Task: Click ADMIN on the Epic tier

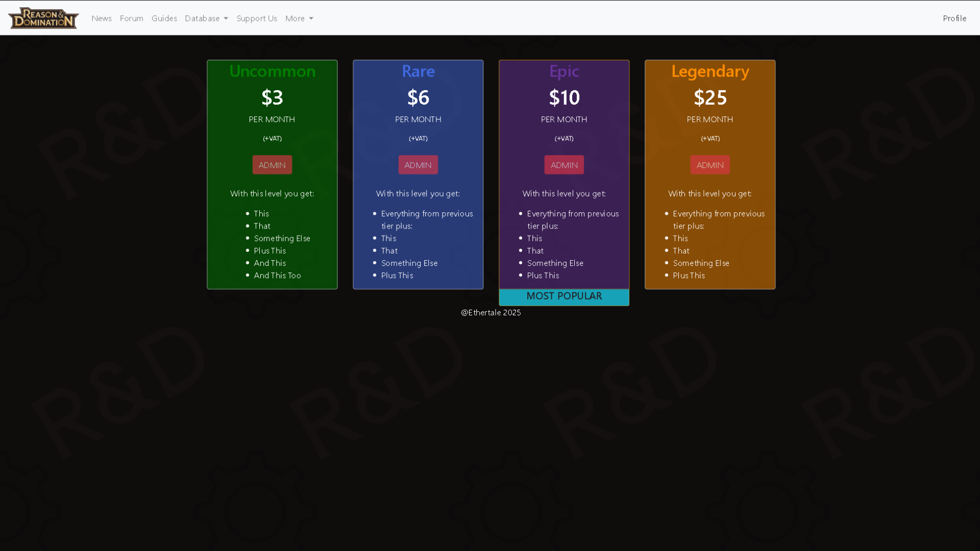Action: [563, 164]
